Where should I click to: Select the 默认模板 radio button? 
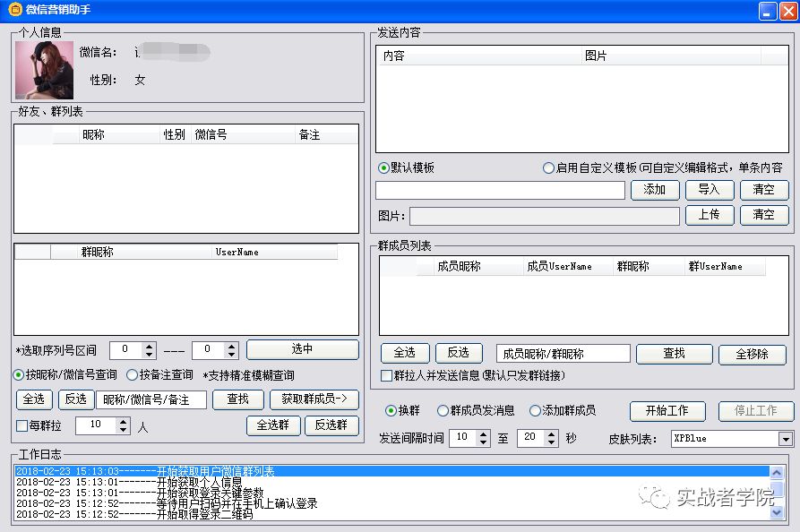pos(383,167)
